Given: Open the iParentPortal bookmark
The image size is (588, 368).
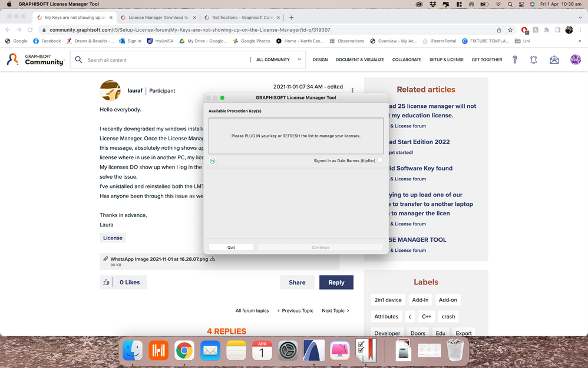Looking at the screenshot, I should pyautogui.click(x=439, y=41).
